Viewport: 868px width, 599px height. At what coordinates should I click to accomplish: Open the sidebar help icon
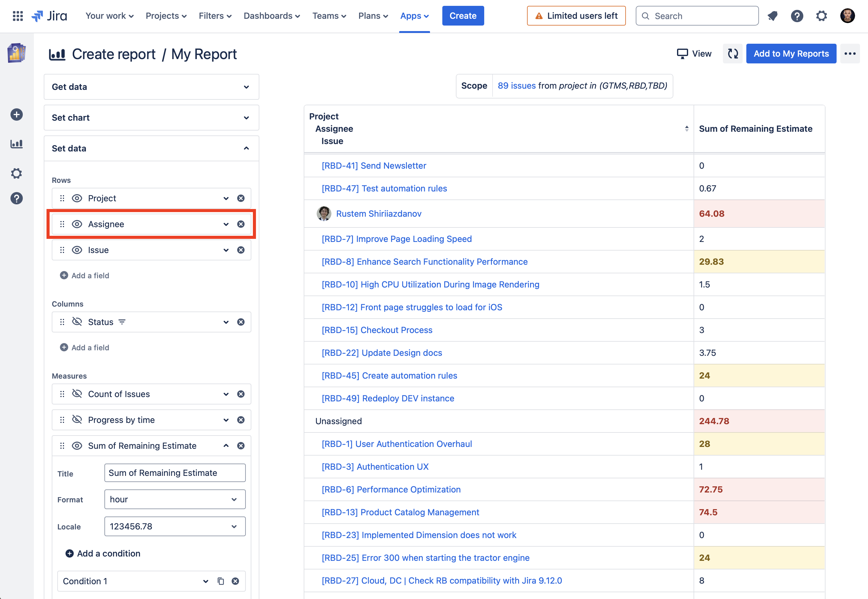click(x=17, y=198)
